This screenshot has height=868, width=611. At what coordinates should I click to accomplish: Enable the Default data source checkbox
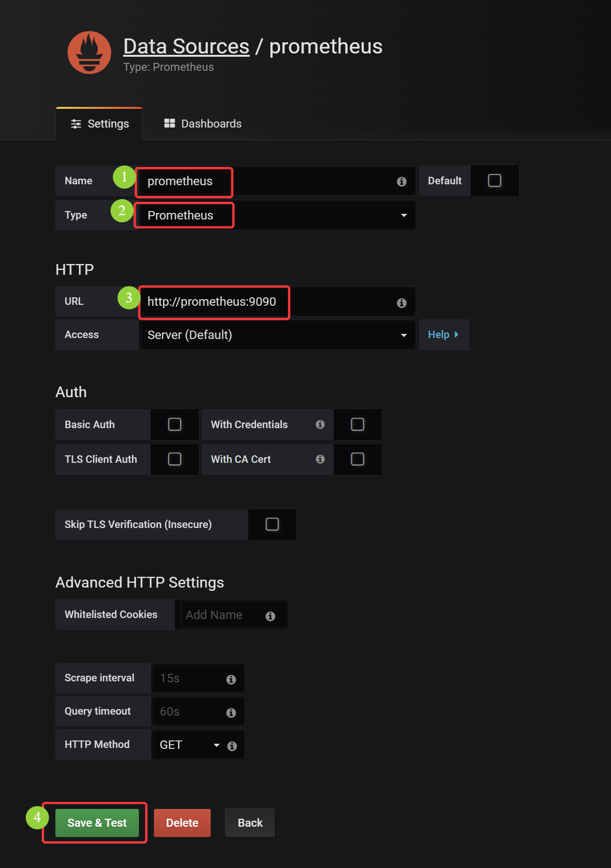tap(494, 181)
